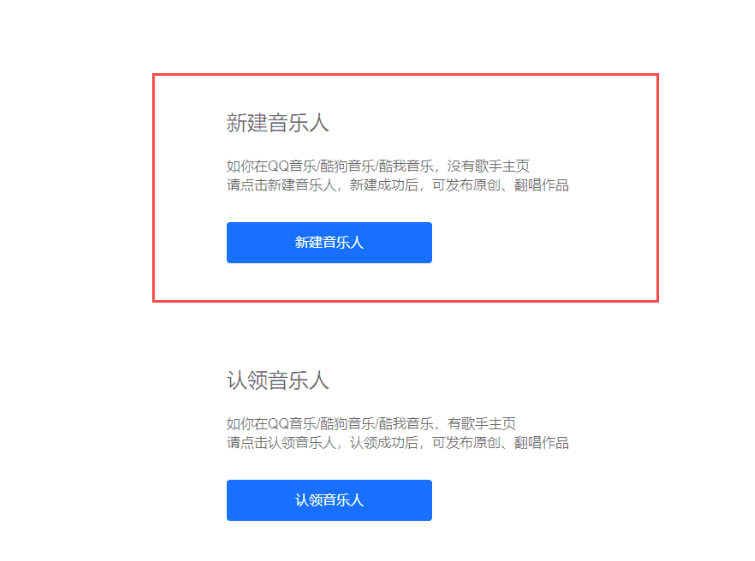Viewport: 755px width, 561px height.
Task: Click the line ending with 没有歌手主页
Action: click(x=378, y=166)
